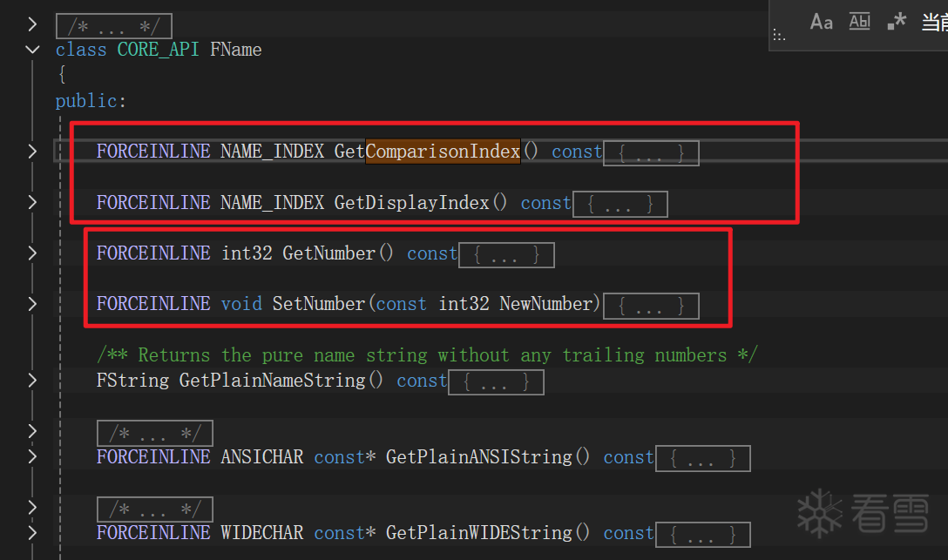Expand GetComparisonIndex using its gutter arrow
Viewport: 948px width, 560px height.
(x=32, y=152)
